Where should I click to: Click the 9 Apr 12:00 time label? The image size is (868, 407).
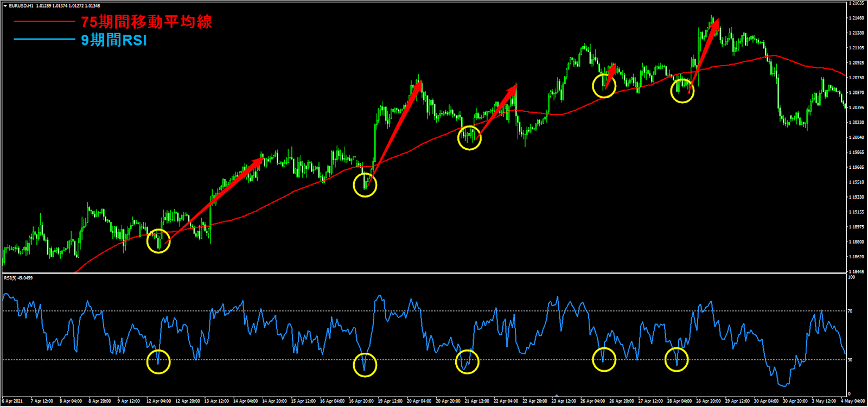pyautogui.click(x=129, y=401)
